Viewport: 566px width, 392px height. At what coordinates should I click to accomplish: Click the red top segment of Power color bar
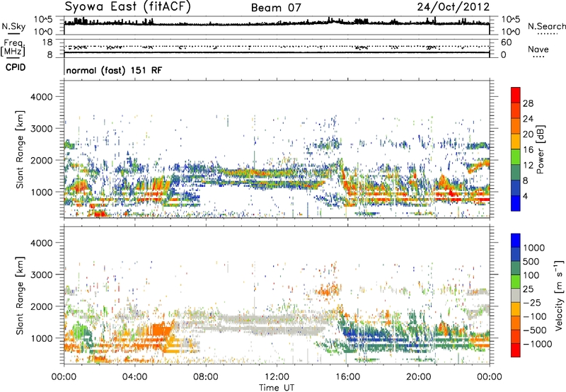coord(516,95)
